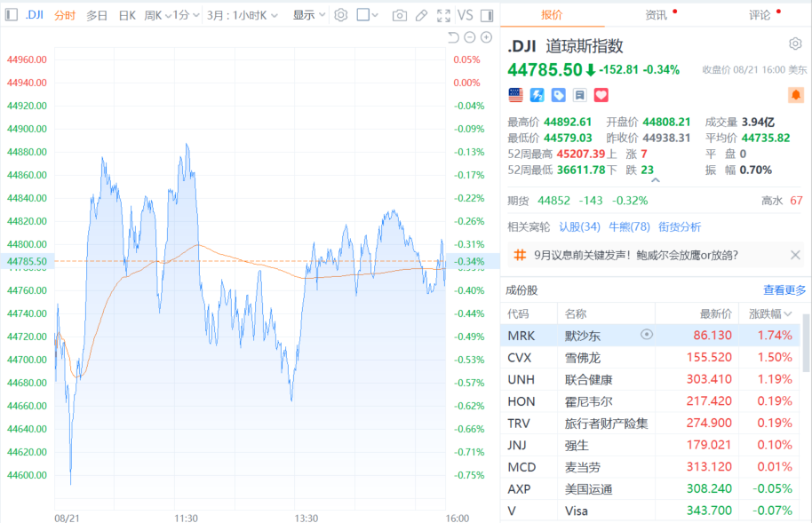The width and height of the screenshot is (812, 523).
Task: Reset chart with the undo arrow
Action: pyautogui.click(x=454, y=37)
